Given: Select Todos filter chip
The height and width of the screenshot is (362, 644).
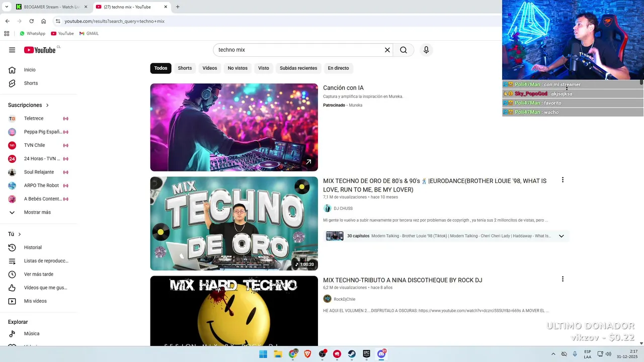Looking at the screenshot, I should click(x=160, y=68).
